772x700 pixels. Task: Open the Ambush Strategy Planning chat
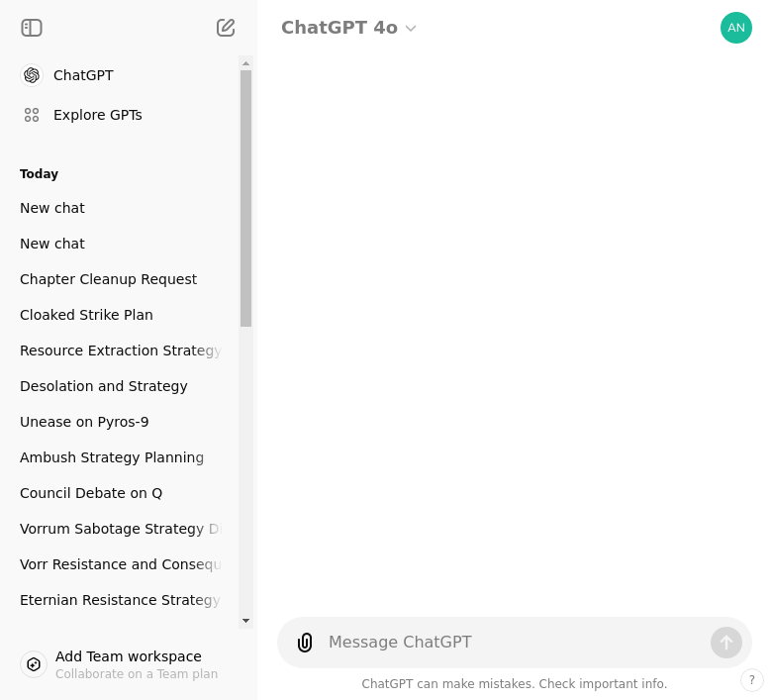click(x=112, y=457)
